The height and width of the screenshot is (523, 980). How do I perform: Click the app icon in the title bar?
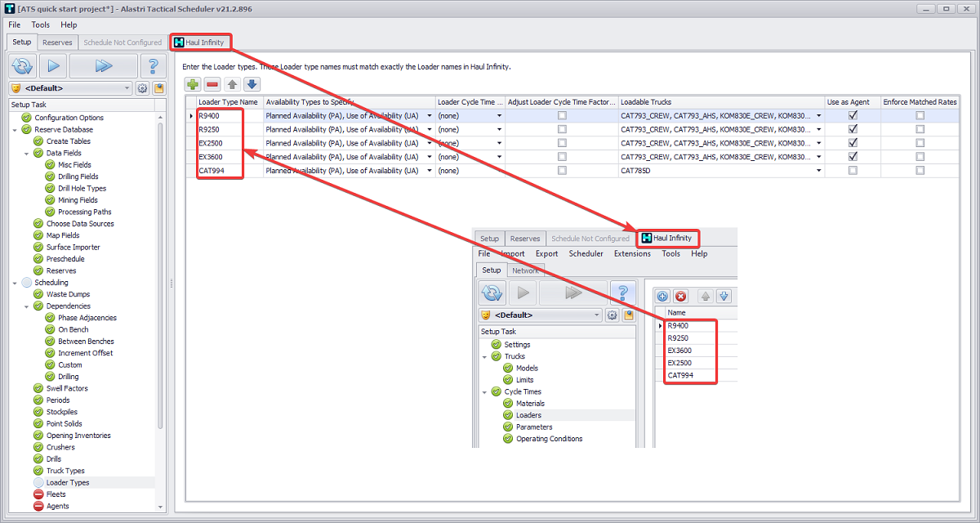[x=9, y=8]
